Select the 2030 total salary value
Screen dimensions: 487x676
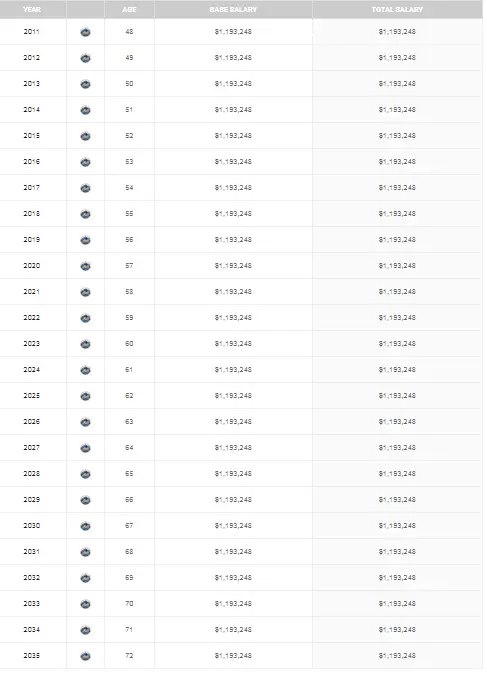point(397,525)
